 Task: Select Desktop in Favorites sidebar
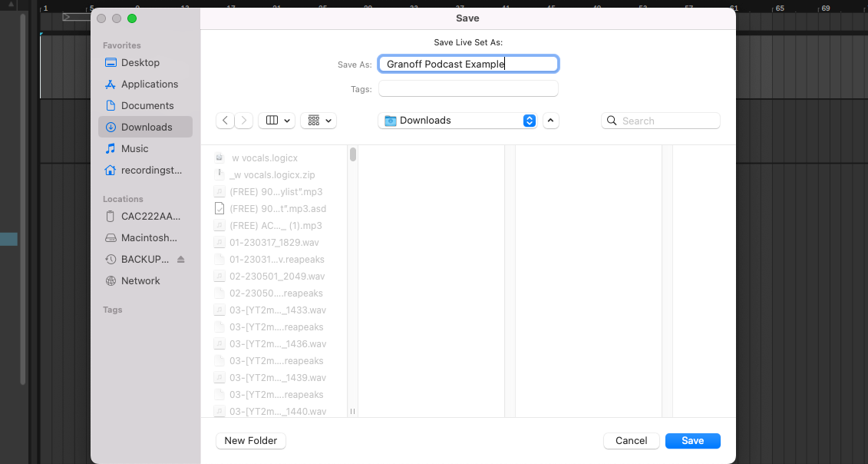pyautogui.click(x=140, y=63)
